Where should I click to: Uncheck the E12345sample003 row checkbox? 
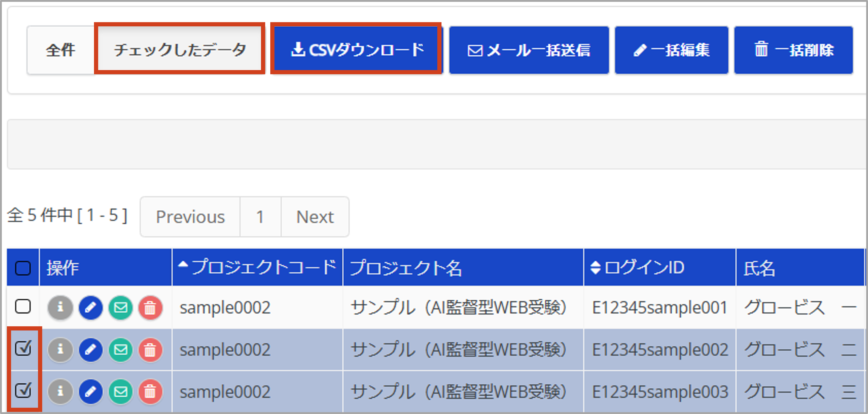coord(23,390)
